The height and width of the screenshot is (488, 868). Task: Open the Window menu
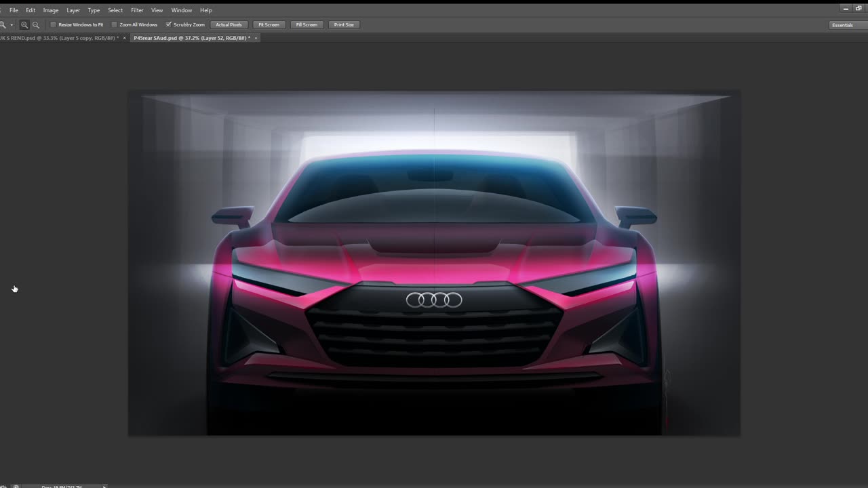[x=182, y=10]
